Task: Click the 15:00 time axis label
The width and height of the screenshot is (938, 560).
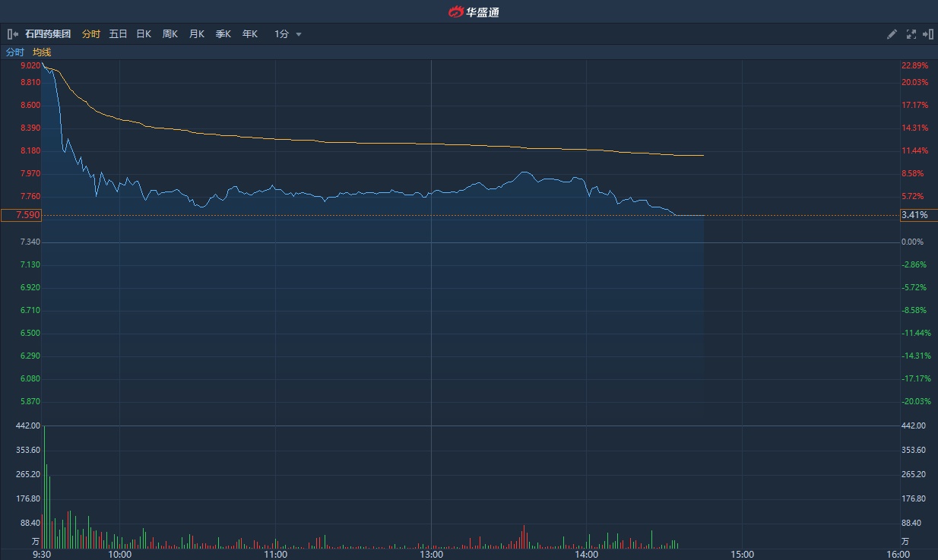Action: tap(743, 555)
